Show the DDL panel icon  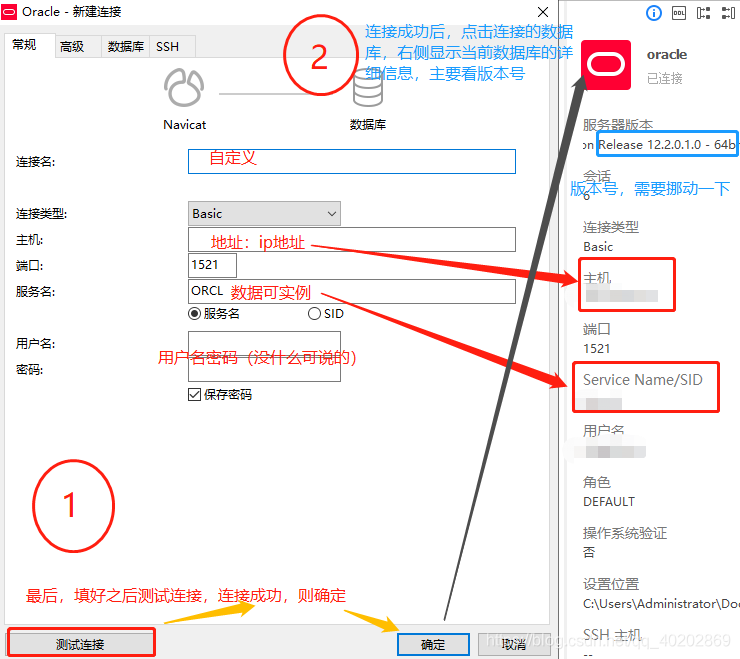click(x=679, y=13)
